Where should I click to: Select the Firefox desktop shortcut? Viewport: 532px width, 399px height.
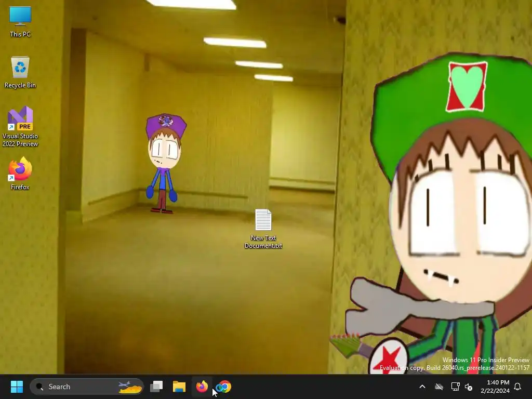(x=20, y=173)
